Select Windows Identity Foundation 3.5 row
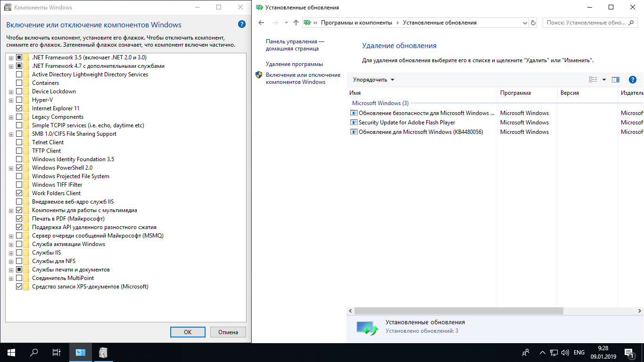The width and height of the screenshot is (644, 362). 73,159
